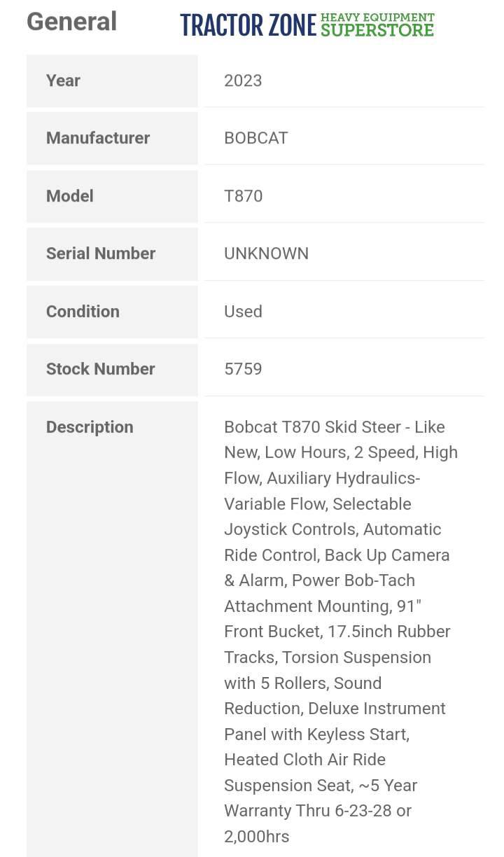The image size is (504, 857).
Task: Select the Used condition value
Action: coord(243,312)
